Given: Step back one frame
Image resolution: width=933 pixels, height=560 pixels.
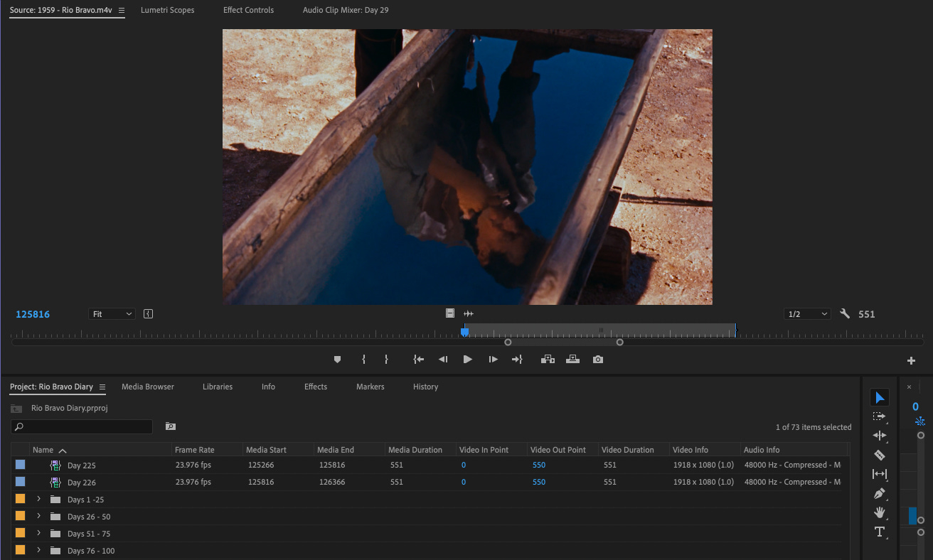Looking at the screenshot, I should 443,360.
